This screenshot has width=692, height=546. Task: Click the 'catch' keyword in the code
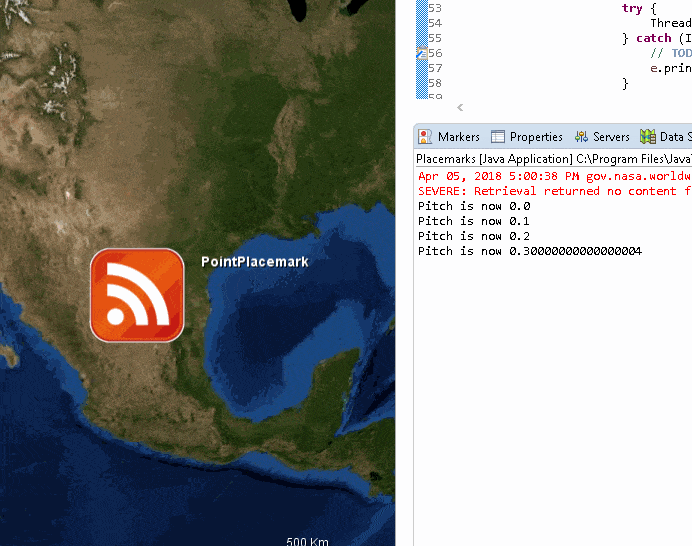(x=654, y=38)
